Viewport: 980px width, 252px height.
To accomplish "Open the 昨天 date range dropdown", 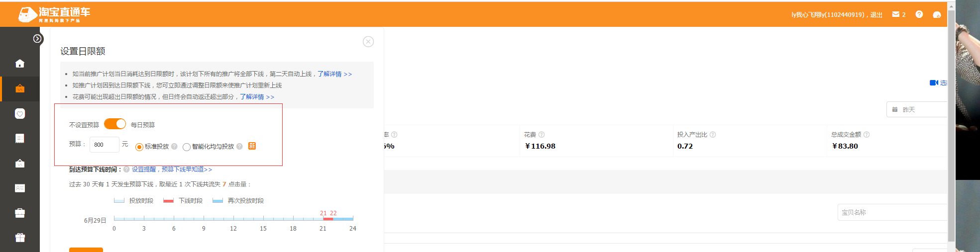I will tap(916, 109).
